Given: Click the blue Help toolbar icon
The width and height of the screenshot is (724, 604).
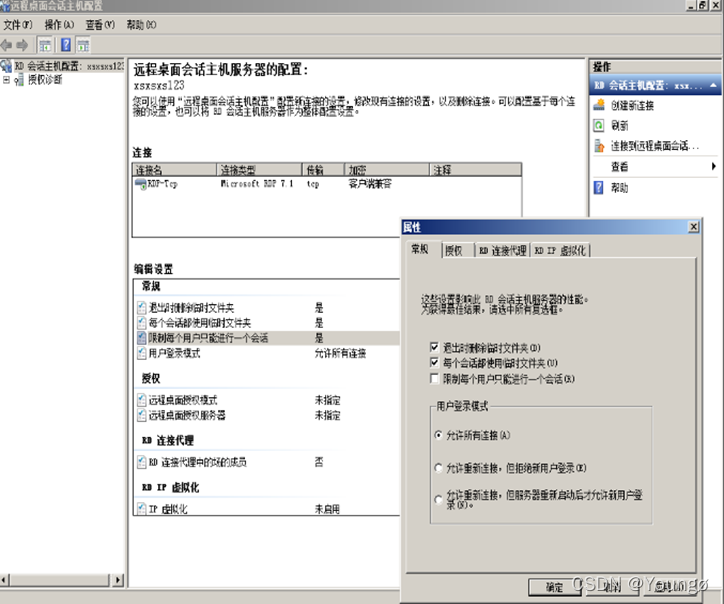Looking at the screenshot, I should pos(66,45).
